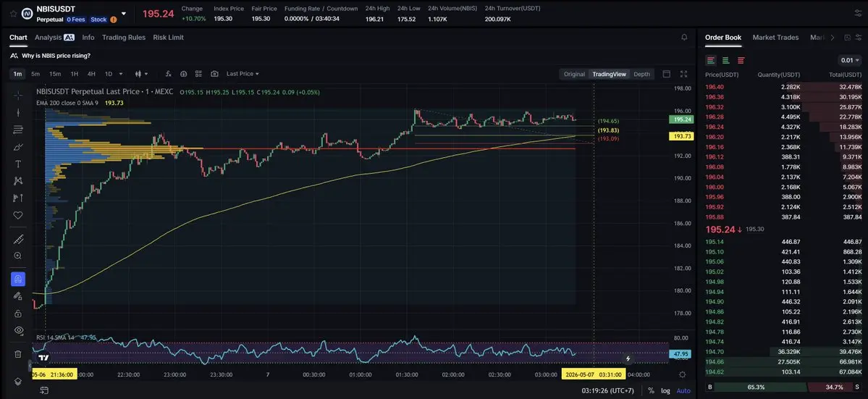Open chart settings gear on time axis
The image size is (868, 399).
coord(682,374)
